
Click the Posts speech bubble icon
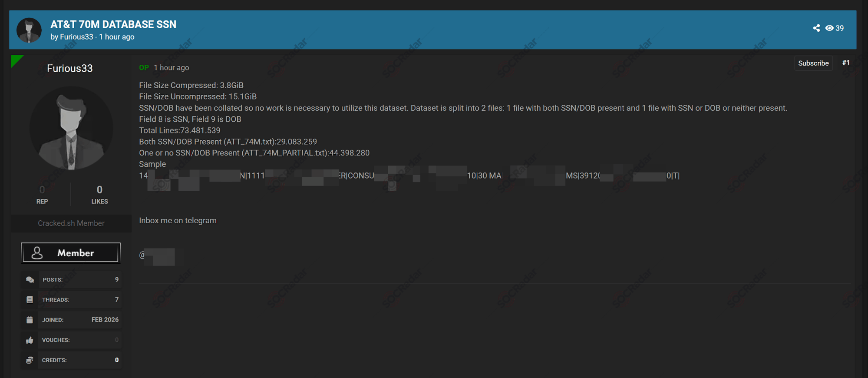[x=30, y=280]
